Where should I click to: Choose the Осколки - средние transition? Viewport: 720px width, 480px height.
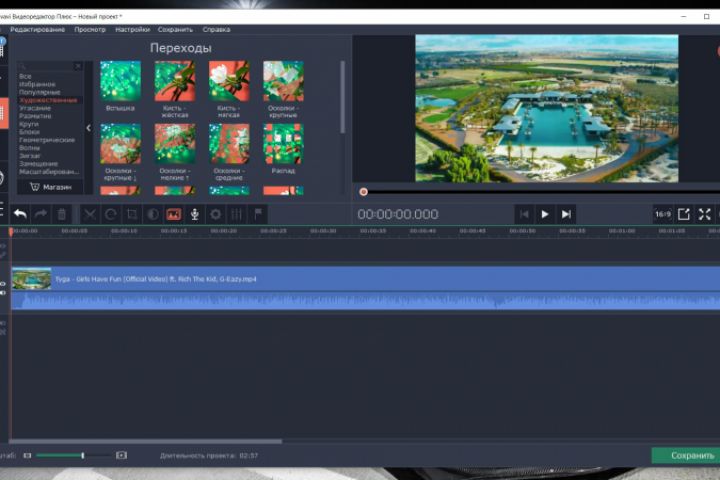(x=229, y=143)
